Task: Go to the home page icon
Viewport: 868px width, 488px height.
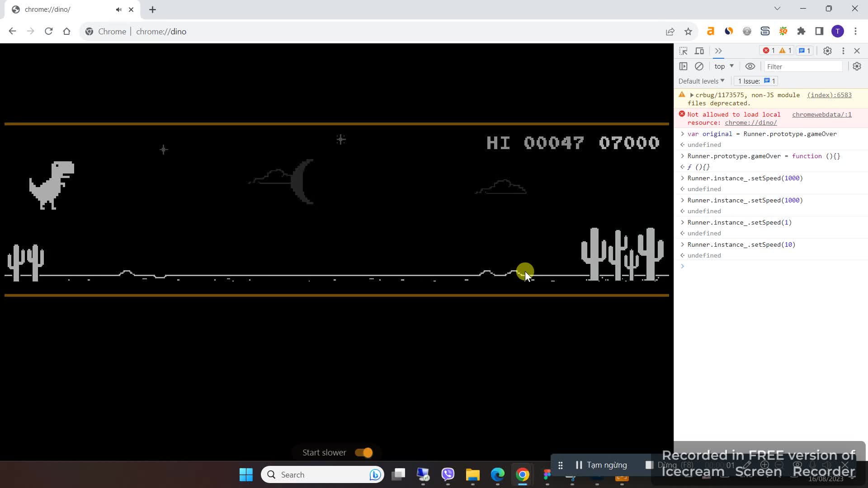Action: (66, 31)
